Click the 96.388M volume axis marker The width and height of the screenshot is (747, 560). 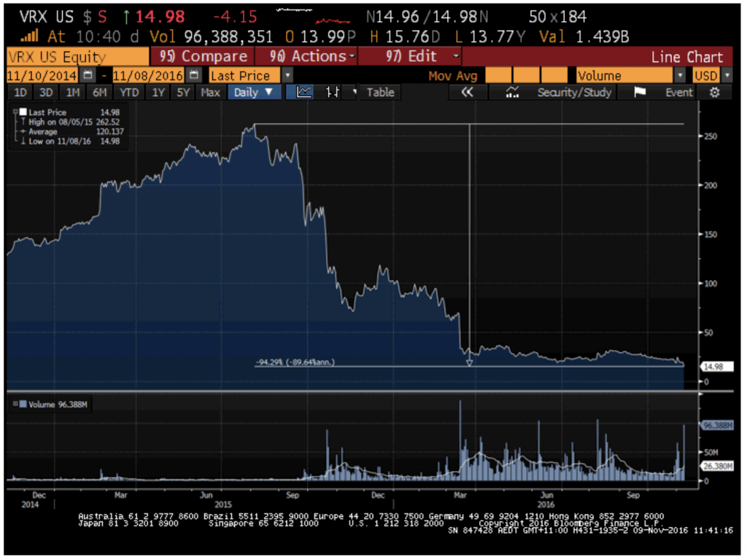pyautogui.click(x=716, y=425)
